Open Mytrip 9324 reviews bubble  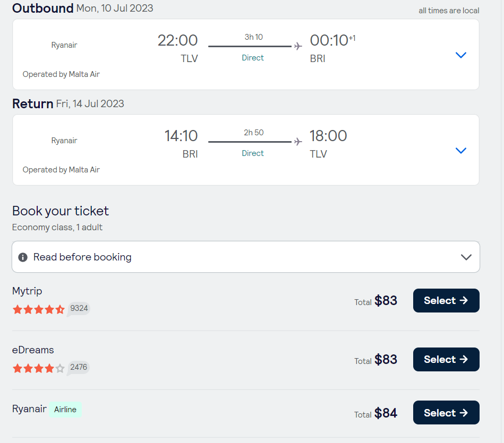pyautogui.click(x=79, y=308)
